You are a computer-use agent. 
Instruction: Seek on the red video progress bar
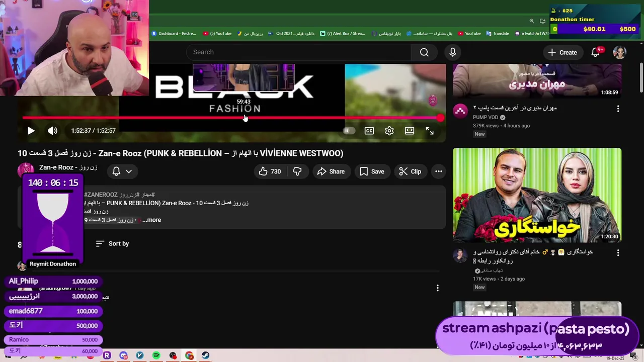(x=231, y=118)
